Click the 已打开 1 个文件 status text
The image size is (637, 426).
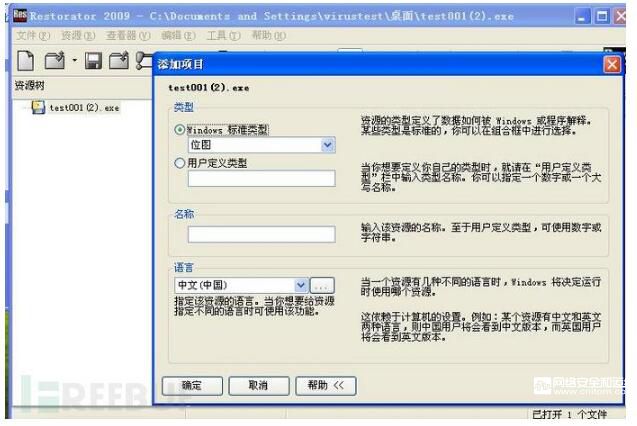[569, 414]
